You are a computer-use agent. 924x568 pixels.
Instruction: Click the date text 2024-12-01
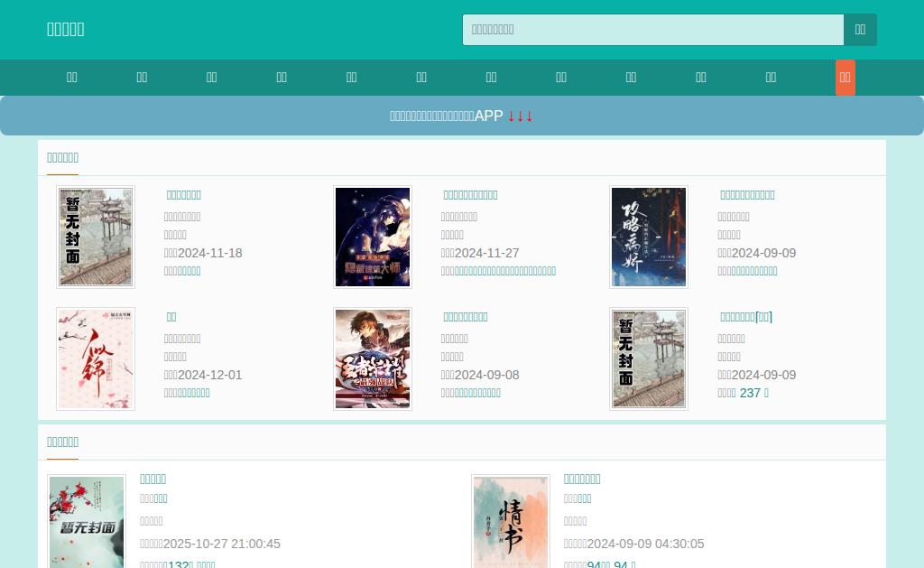[x=209, y=375]
